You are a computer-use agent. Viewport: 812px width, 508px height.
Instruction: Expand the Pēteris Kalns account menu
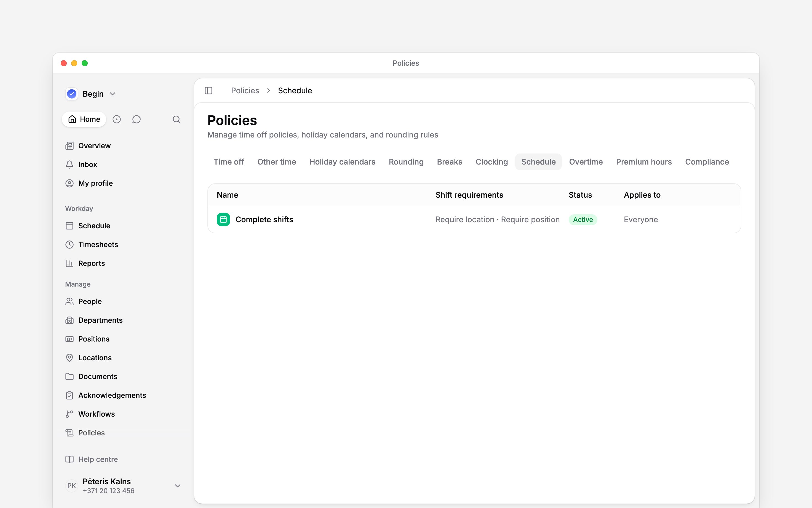tap(178, 486)
